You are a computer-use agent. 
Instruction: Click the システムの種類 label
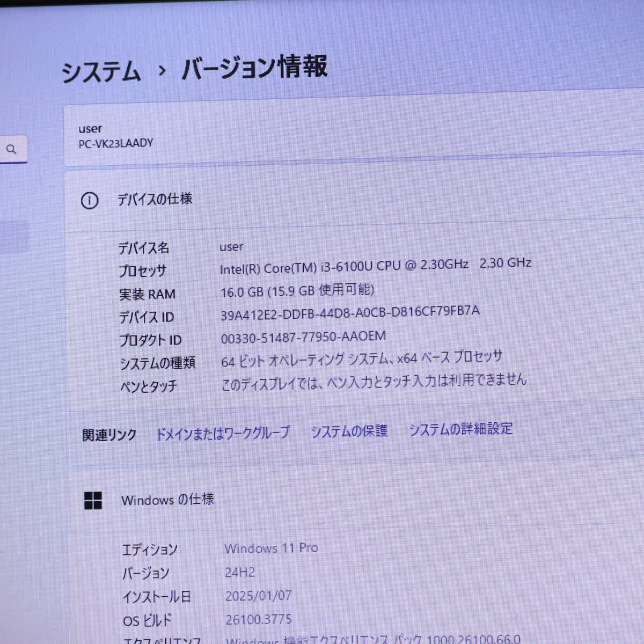pyautogui.click(x=157, y=363)
